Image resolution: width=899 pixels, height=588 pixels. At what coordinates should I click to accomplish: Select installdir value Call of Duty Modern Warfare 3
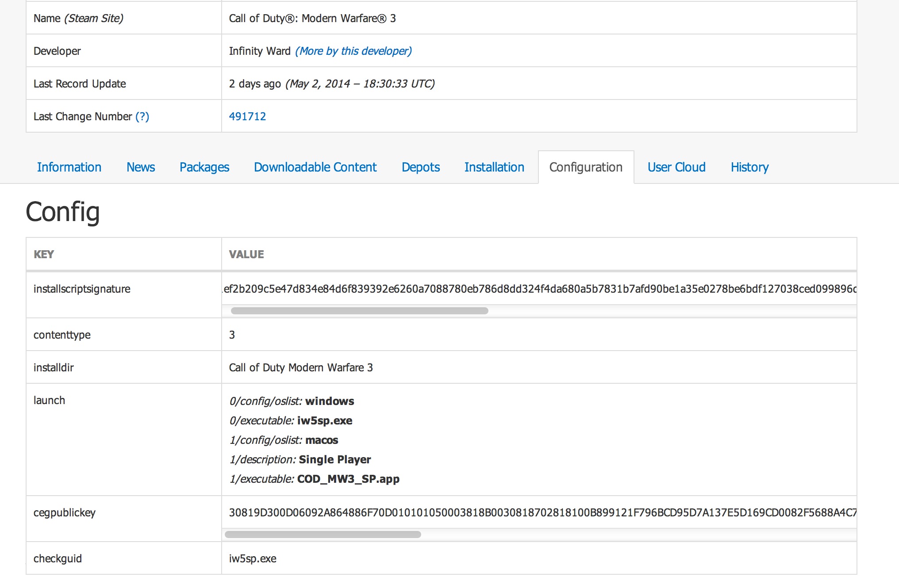[301, 367]
